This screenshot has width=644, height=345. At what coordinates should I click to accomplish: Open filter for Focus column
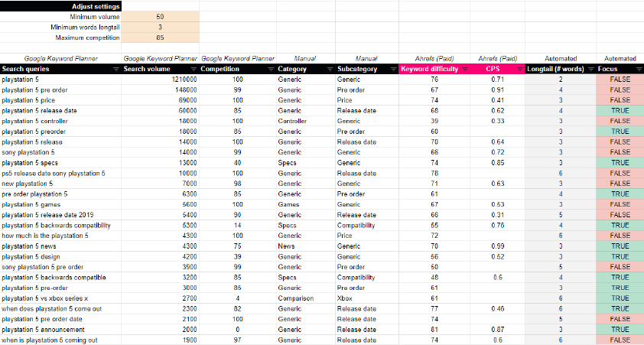(x=639, y=69)
